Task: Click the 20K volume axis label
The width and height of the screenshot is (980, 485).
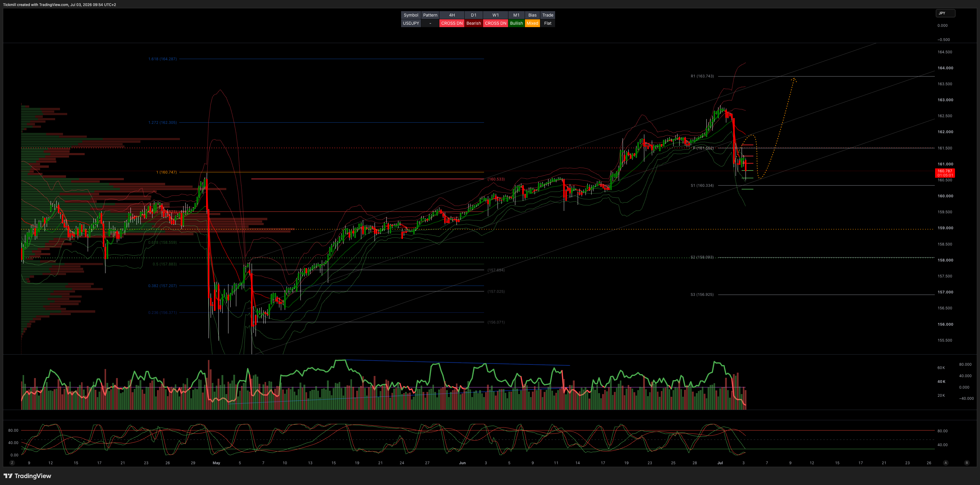Action: click(941, 396)
